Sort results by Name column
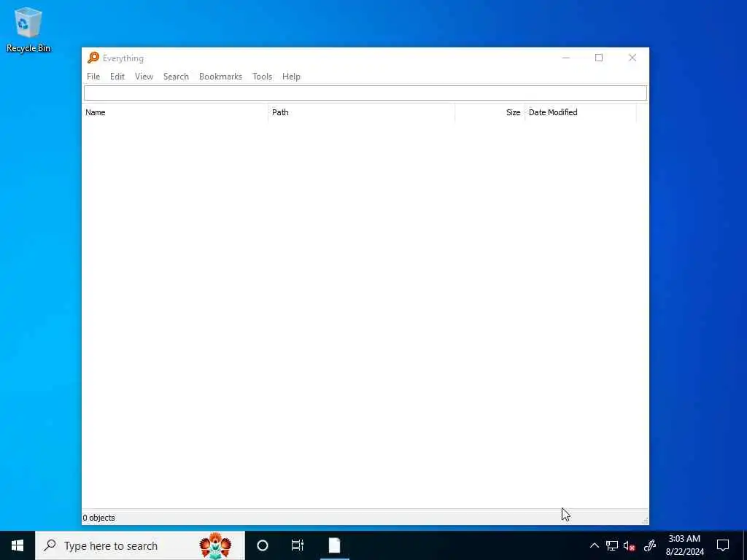The height and width of the screenshot is (560, 747). (x=175, y=112)
